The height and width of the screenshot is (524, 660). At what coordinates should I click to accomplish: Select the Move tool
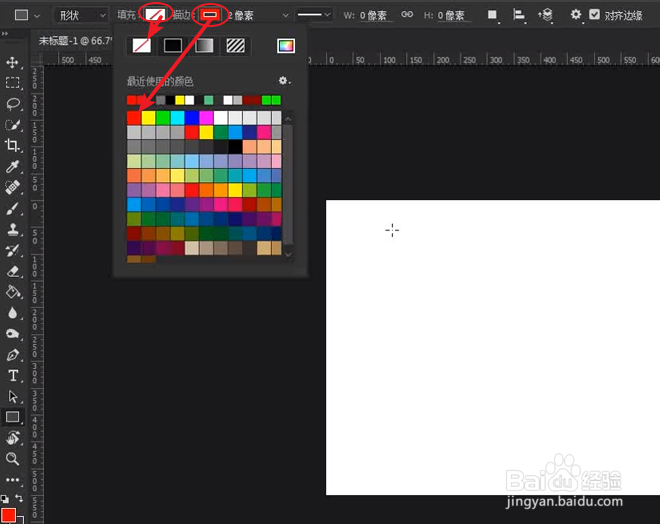[x=12, y=62]
